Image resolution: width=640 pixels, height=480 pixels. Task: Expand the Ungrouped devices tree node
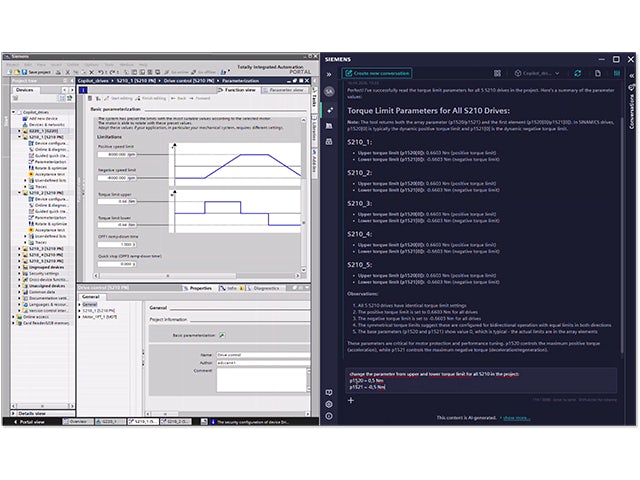click(x=20, y=267)
